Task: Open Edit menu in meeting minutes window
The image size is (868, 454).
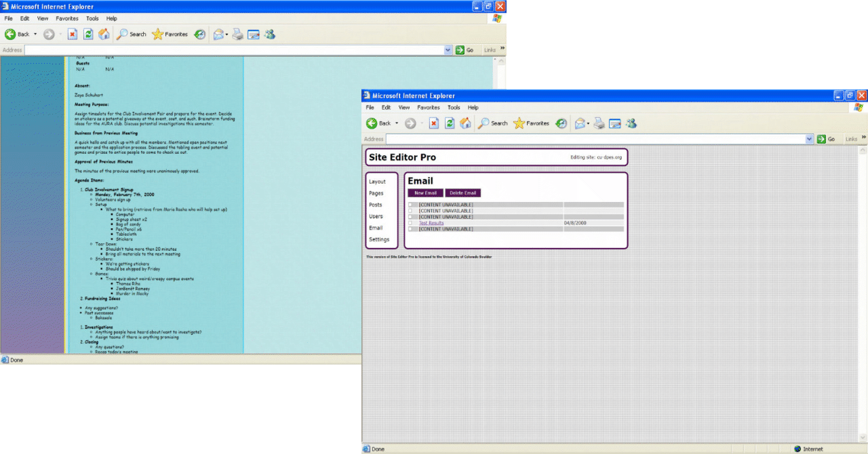Action: pos(24,18)
